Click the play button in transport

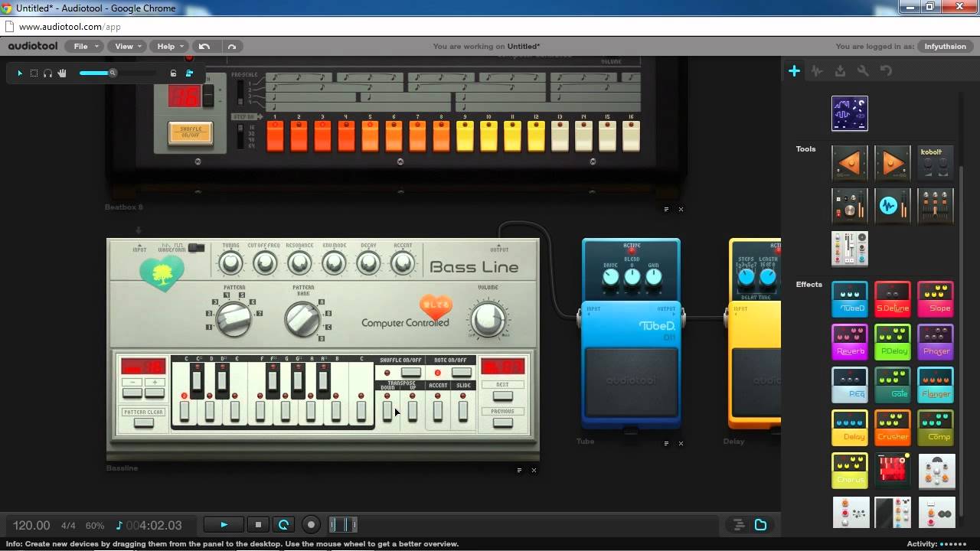pos(224,525)
